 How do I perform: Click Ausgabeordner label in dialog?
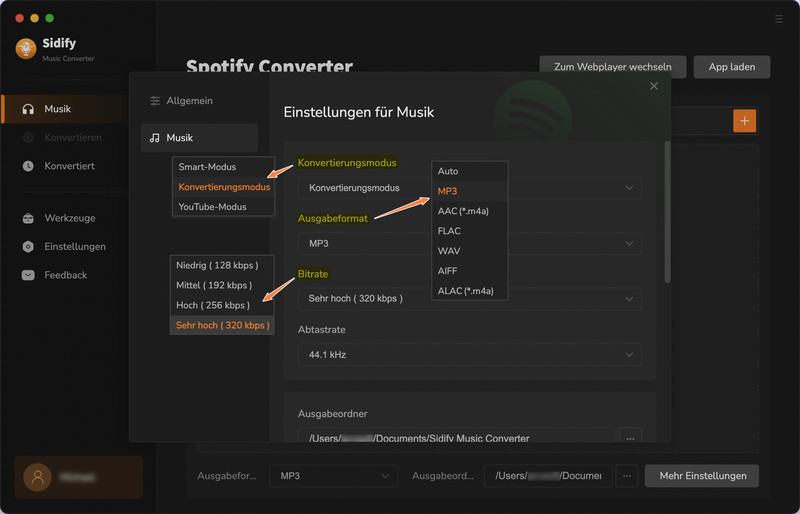[333, 414]
